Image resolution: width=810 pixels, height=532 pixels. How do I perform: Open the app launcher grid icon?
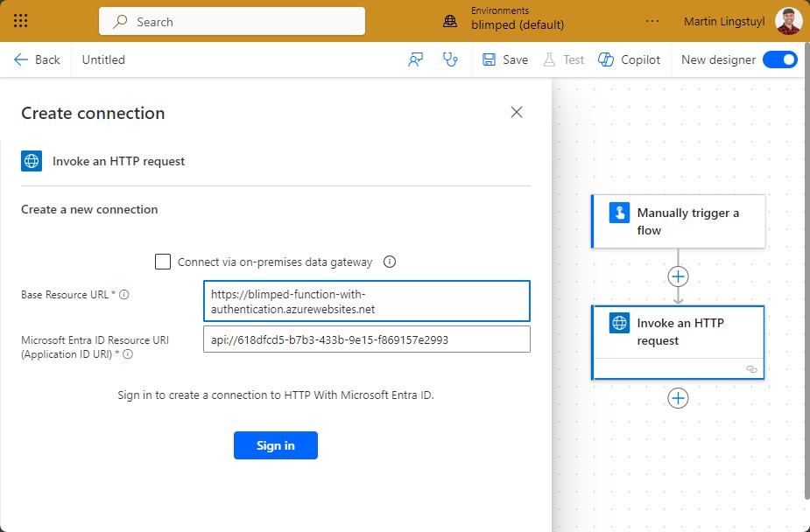[21, 21]
